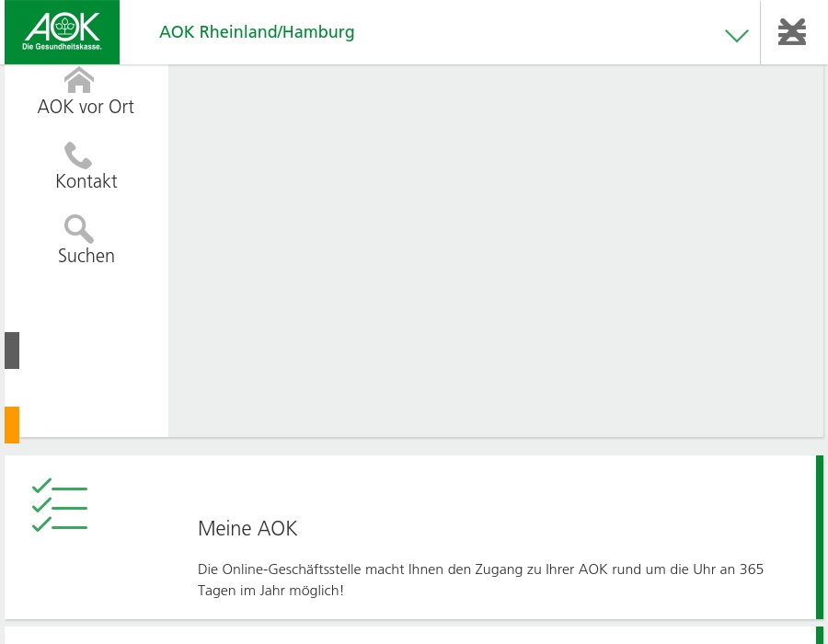The image size is (828, 644).
Task: Click the checklist icon beside Meine AOK
Action: [x=60, y=504]
